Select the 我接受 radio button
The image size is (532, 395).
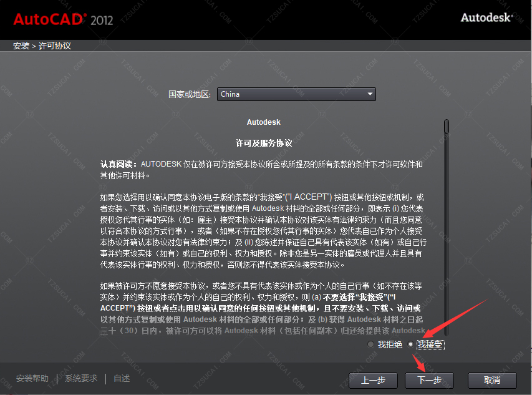(x=410, y=344)
